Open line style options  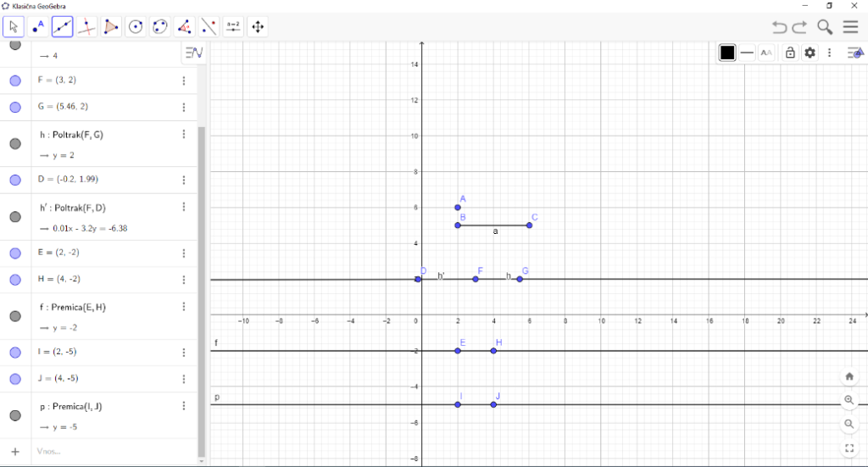(747, 53)
